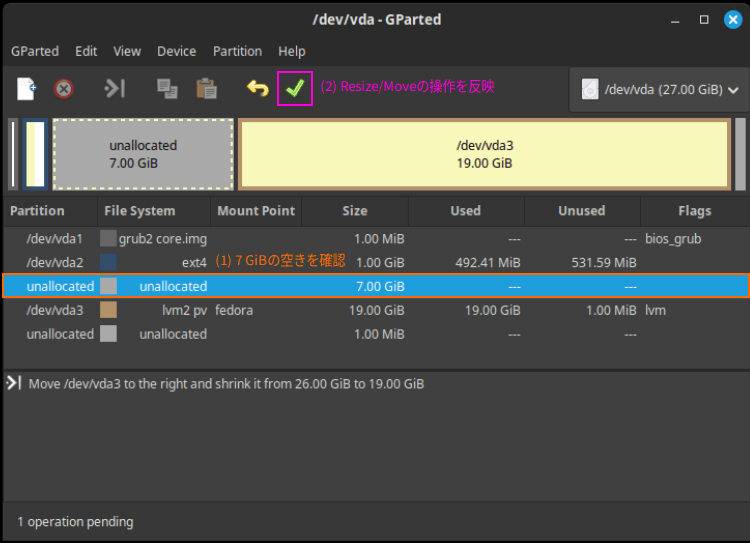Image resolution: width=750 pixels, height=543 pixels.
Task: Click the ext4 blue color swatch
Action: (x=109, y=262)
